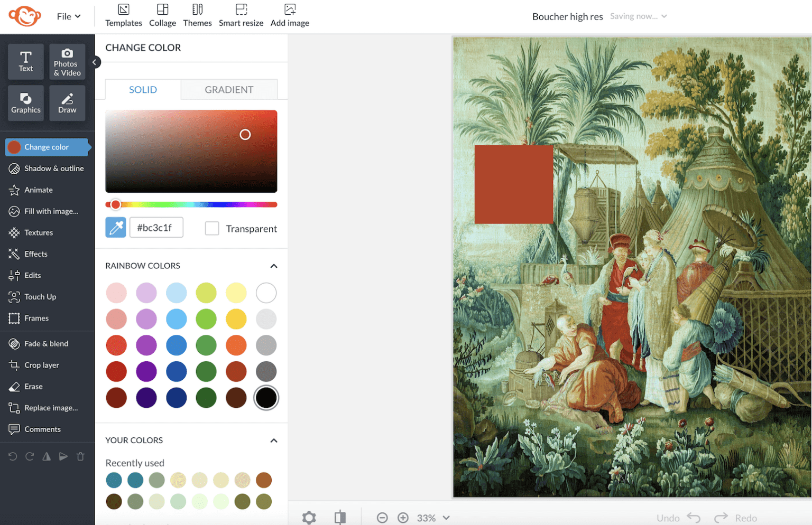This screenshot has width=812, height=525.
Task: Pick the black rainbow color swatch
Action: click(266, 398)
